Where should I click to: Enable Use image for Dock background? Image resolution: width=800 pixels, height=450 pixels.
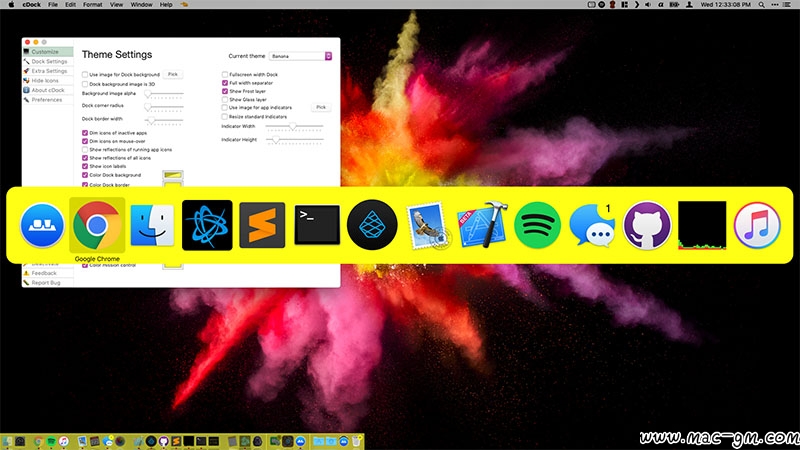[85, 74]
